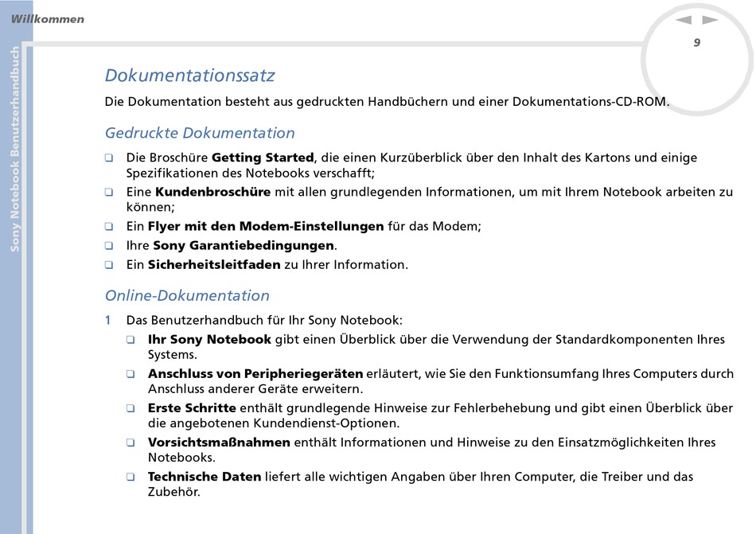Click the 'Sony Garantiebedingungen' text

[244, 245]
